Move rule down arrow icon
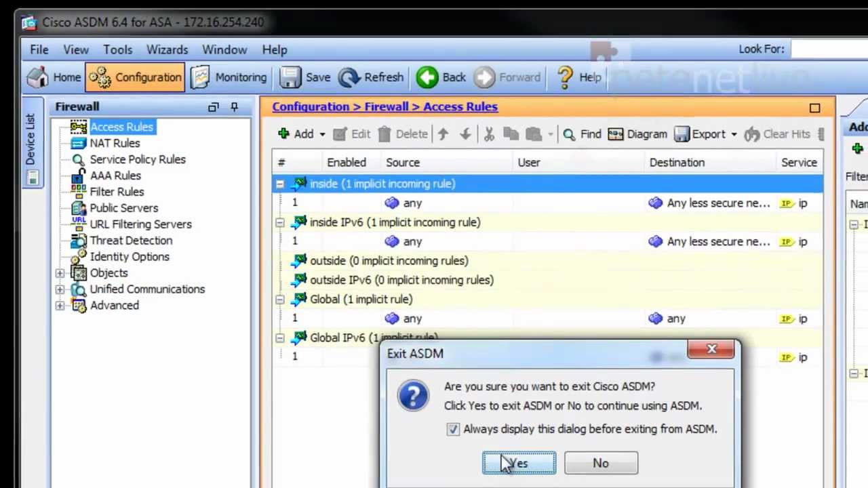Screen dimensions: 868x488 point(465,134)
